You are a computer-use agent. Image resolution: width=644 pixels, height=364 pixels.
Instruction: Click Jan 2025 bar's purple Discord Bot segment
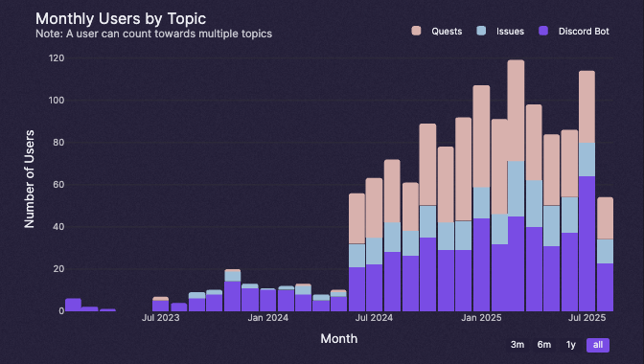[481, 264]
